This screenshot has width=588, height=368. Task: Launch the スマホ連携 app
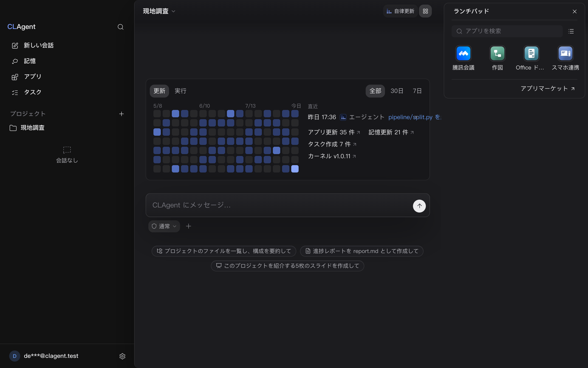pos(565,58)
